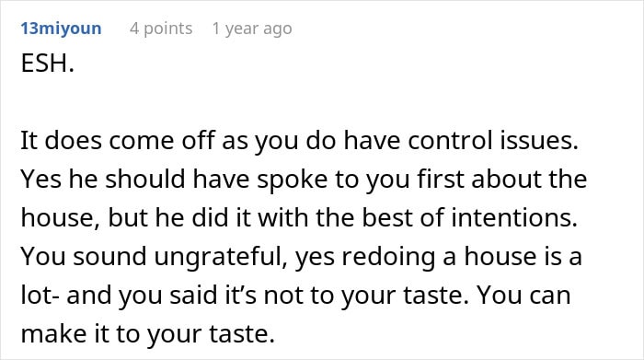Click the phrase "It does come off"

tap(118, 140)
